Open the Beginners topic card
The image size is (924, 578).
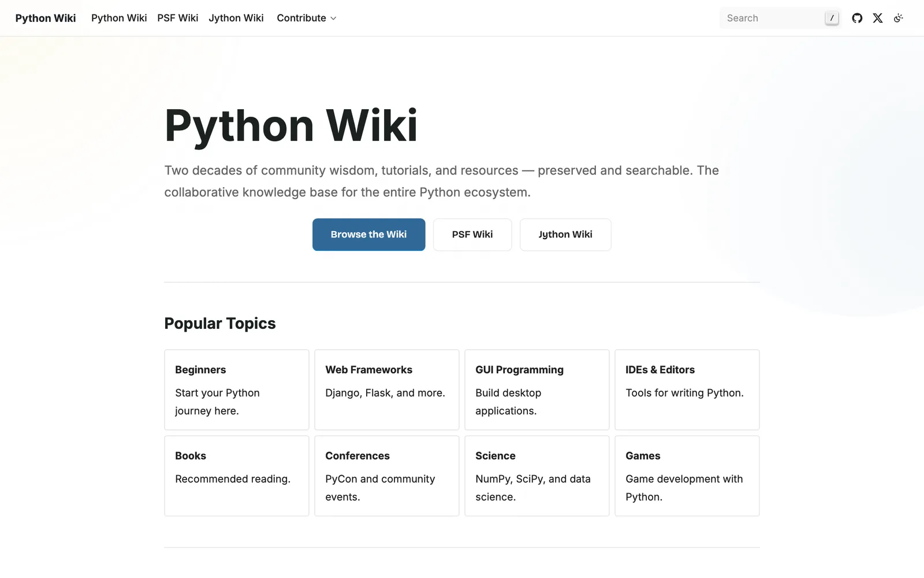(x=237, y=390)
